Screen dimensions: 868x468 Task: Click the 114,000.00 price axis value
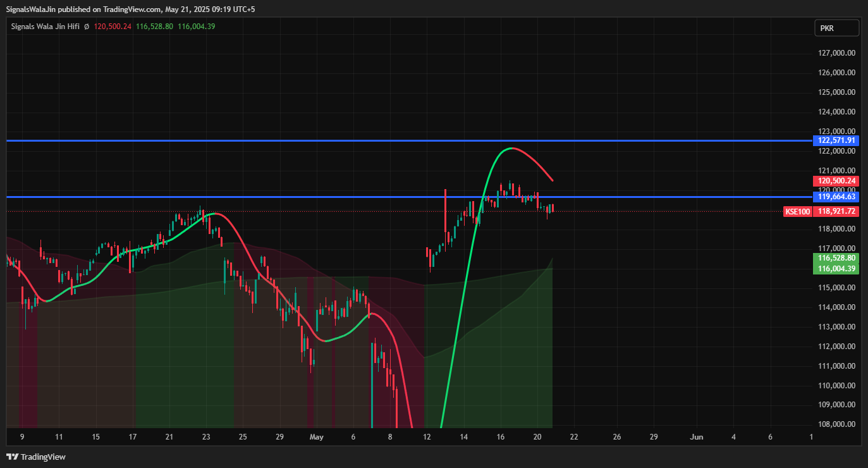pyautogui.click(x=836, y=307)
